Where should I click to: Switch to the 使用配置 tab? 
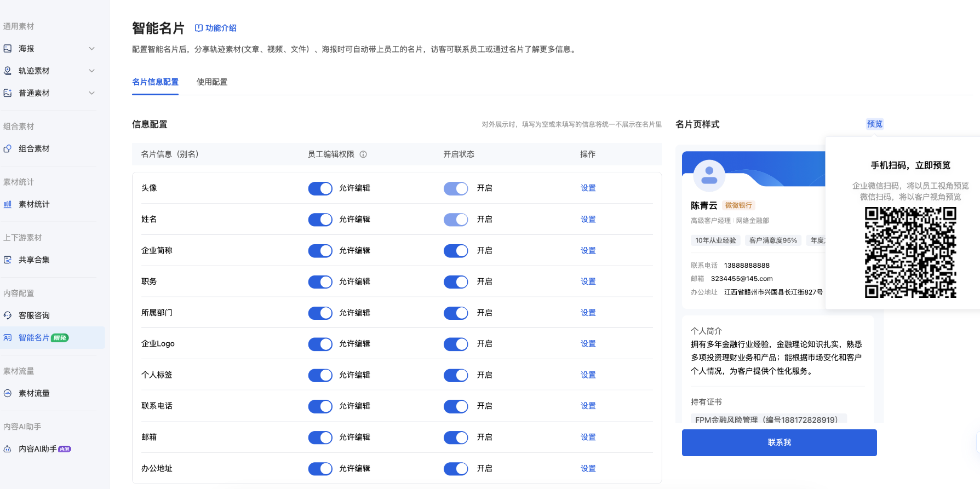click(x=212, y=82)
